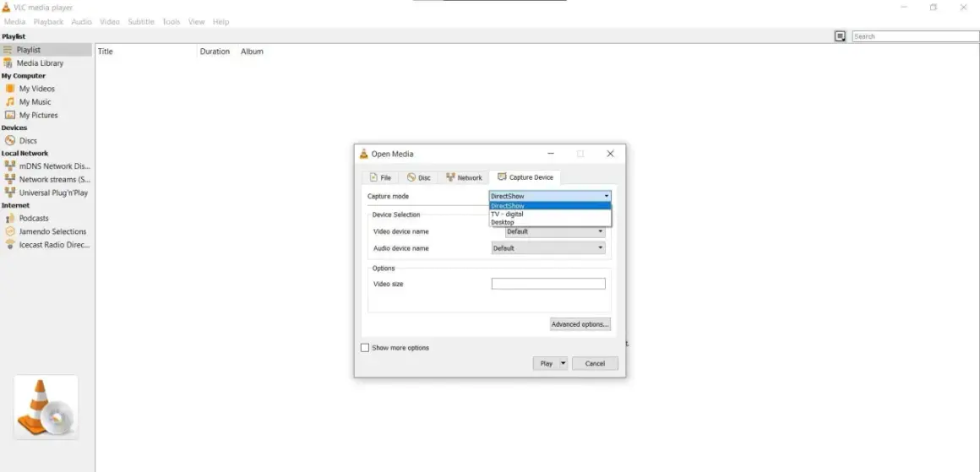Screen dimensions: 980x472
Task: Open the Video device name dropdown
Action: pyautogui.click(x=555, y=231)
